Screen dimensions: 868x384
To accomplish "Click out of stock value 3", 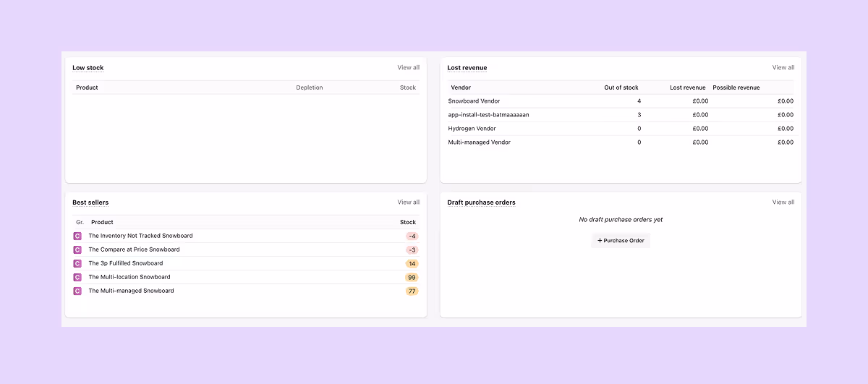I will (639, 115).
